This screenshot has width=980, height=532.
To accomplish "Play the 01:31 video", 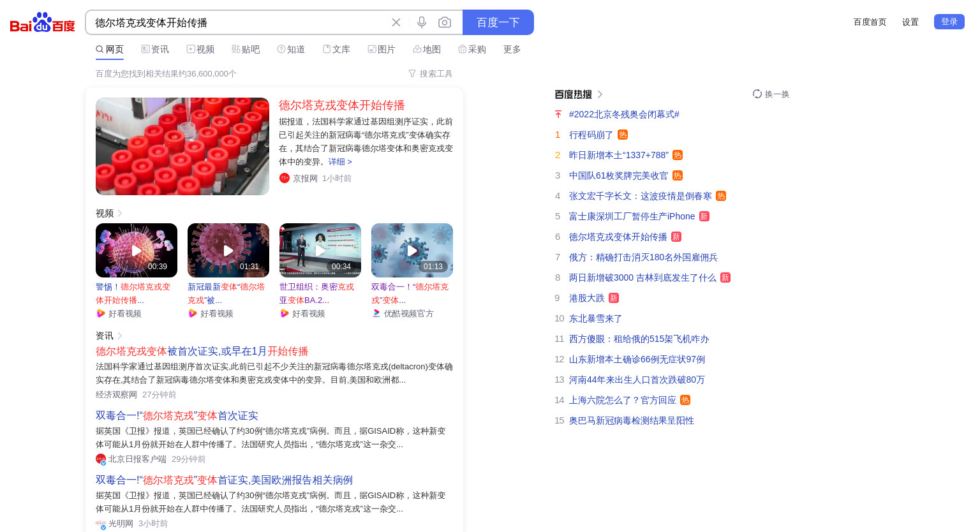I will point(228,250).
